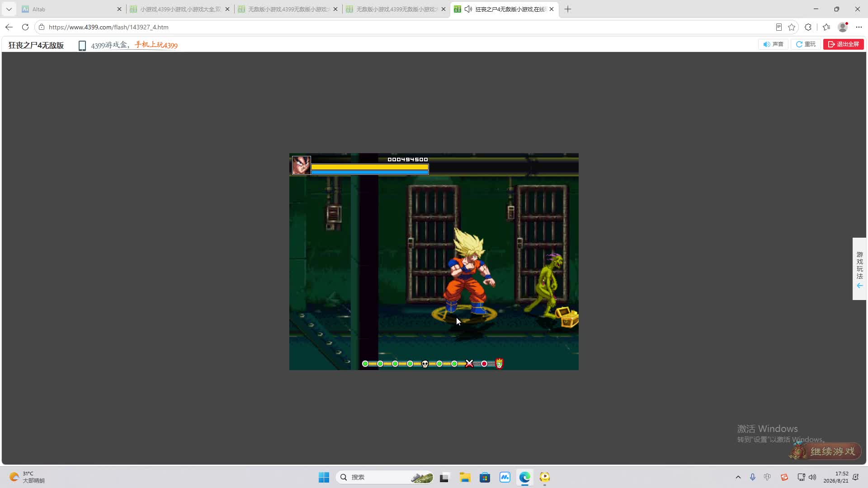This screenshot has width=868, height=488.
Task: Select the active 狂丧之尸4无敌版 tab
Action: (504, 9)
